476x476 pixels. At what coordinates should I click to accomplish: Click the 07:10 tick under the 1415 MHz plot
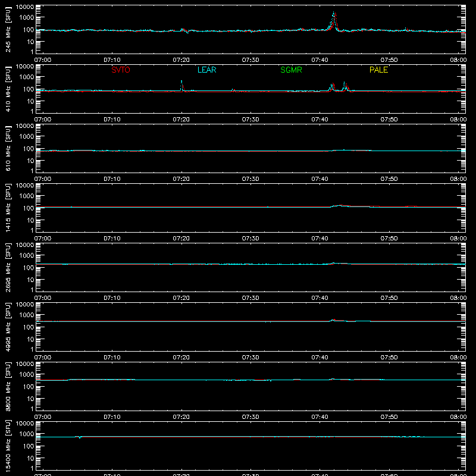tap(112, 239)
